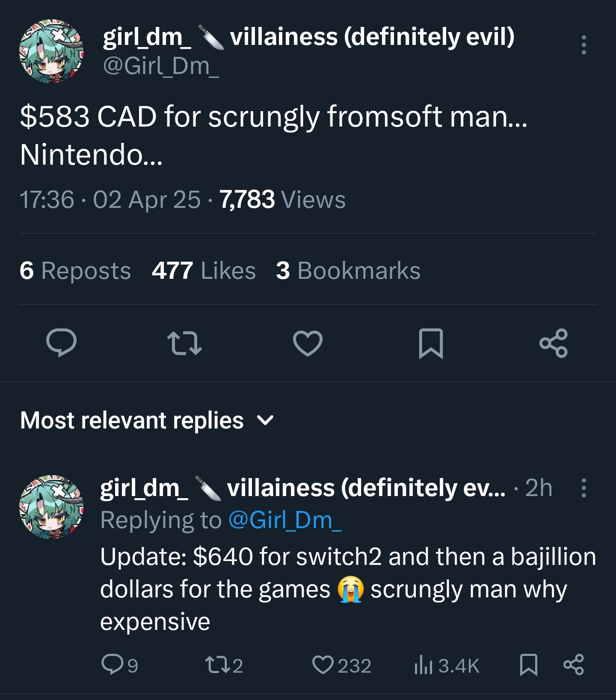The height and width of the screenshot is (700, 616).
Task: Bookmark the main post
Action: [x=430, y=343]
